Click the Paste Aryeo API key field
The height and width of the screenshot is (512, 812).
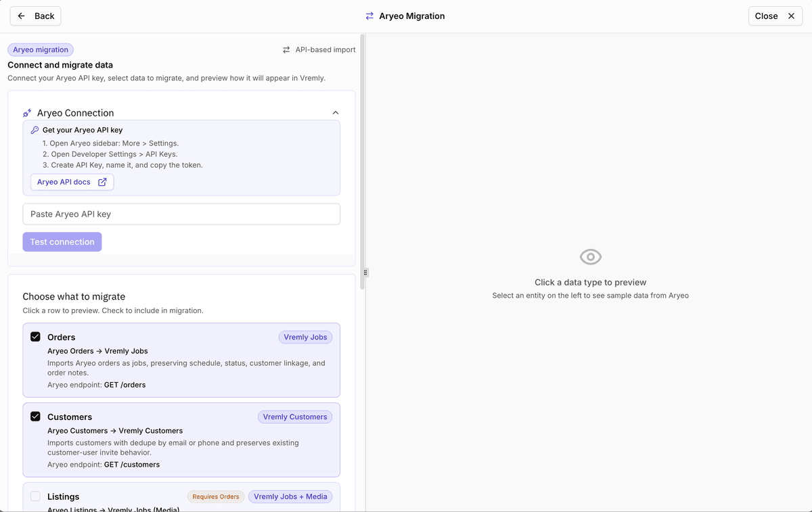[181, 214]
